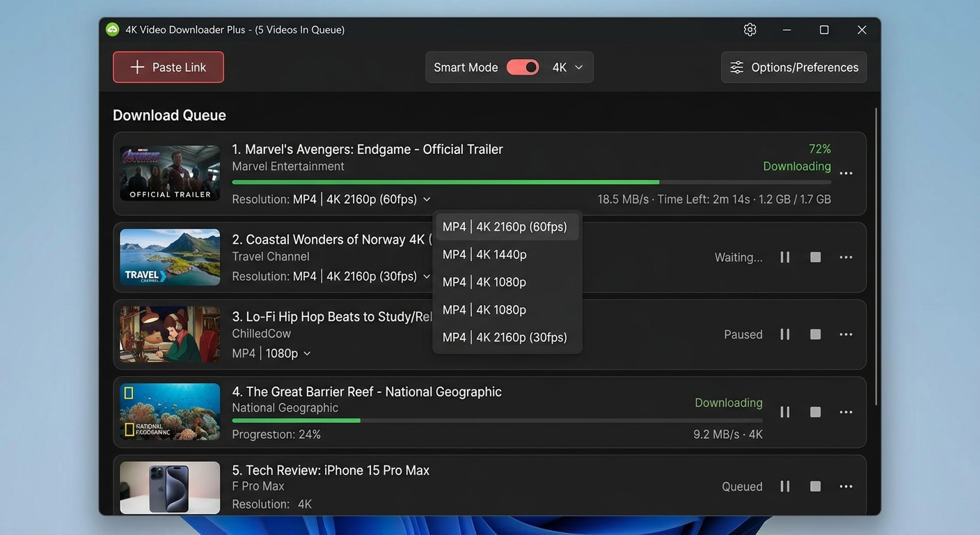Click the download queue vertical scrollbar
Image resolution: width=980 pixels, height=535 pixels.
pos(876,258)
